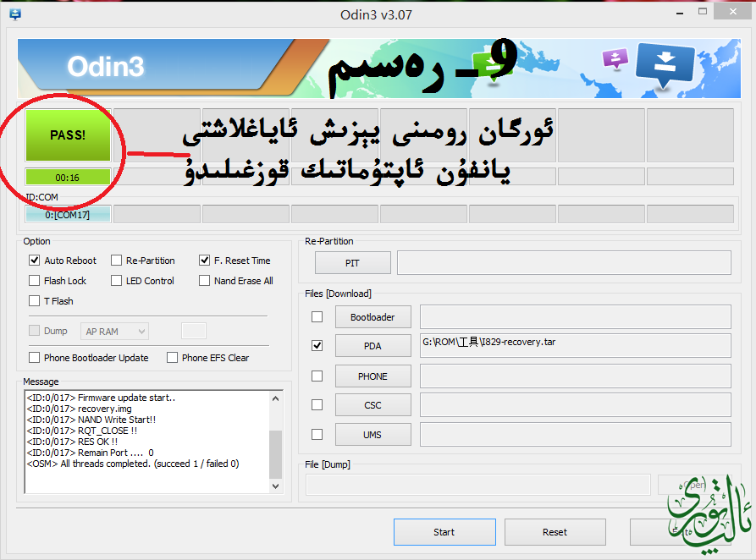Click the PIT file path field
The height and width of the screenshot is (560, 756).
tap(564, 262)
